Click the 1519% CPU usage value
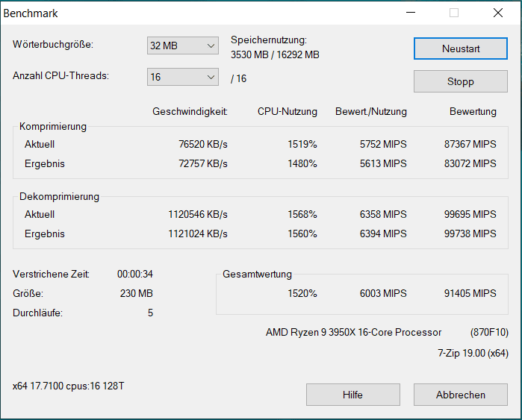The height and width of the screenshot is (420, 522). pyautogui.click(x=302, y=144)
